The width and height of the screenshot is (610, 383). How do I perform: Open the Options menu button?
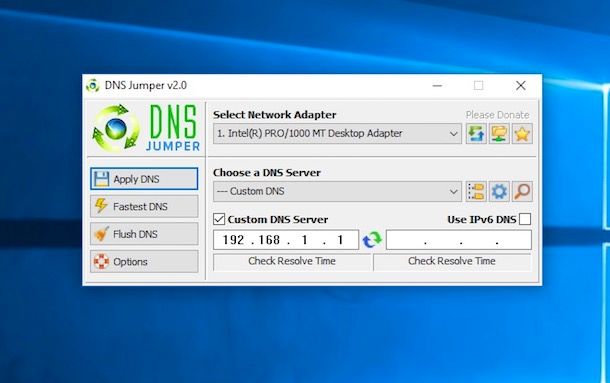pyautogui.click(x=144, y=262)
